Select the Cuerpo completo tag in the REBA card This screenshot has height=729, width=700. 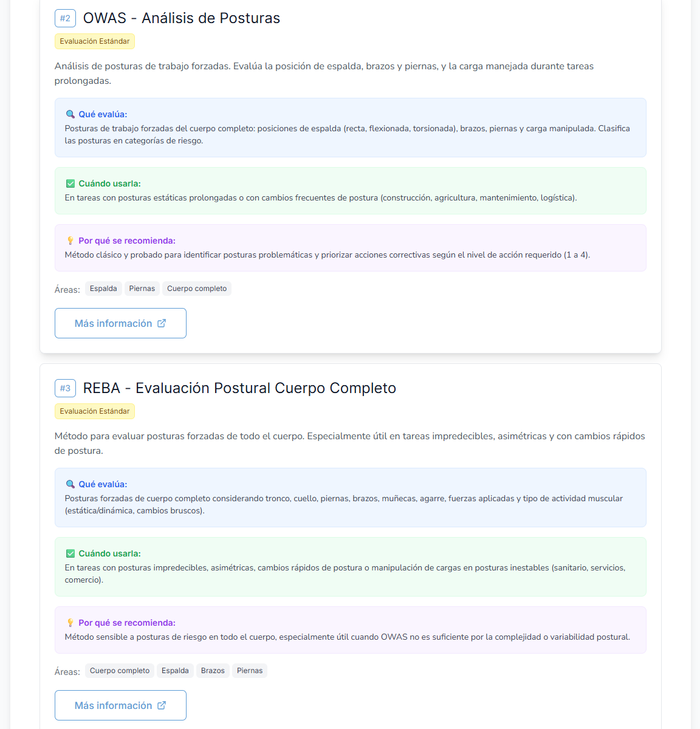pyautogui.click(x=120, y=671)
